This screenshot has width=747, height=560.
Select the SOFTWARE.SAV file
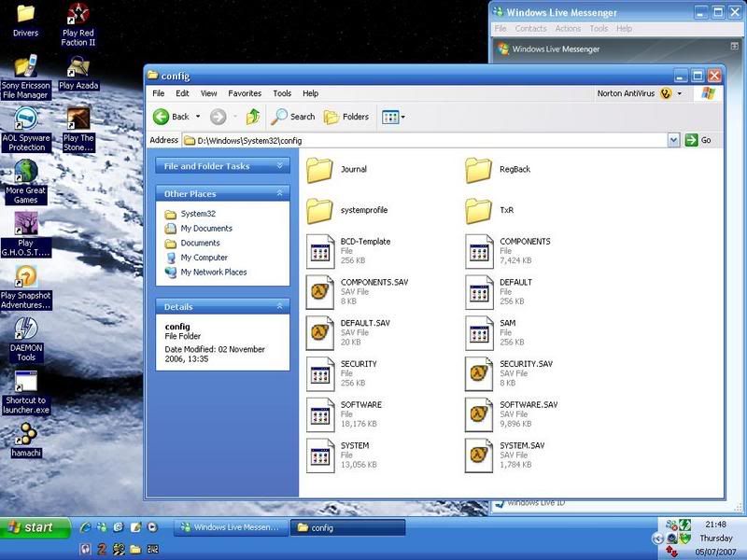[x=512, y=414]
